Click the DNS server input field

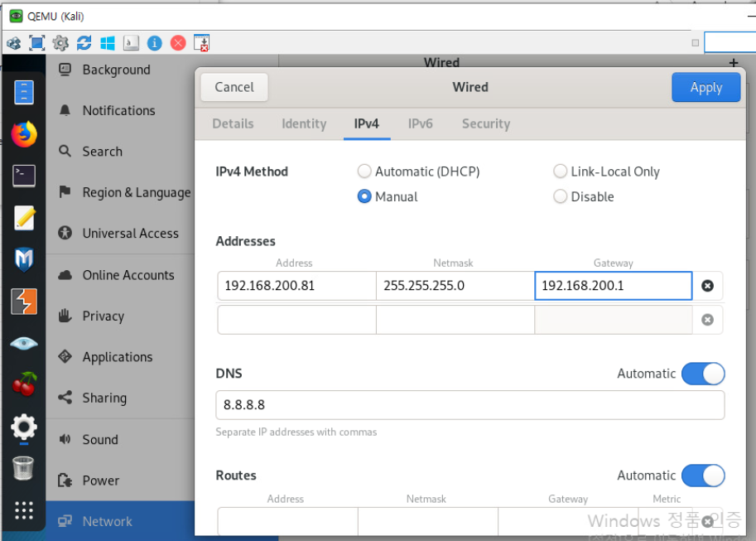coord(470,405)
